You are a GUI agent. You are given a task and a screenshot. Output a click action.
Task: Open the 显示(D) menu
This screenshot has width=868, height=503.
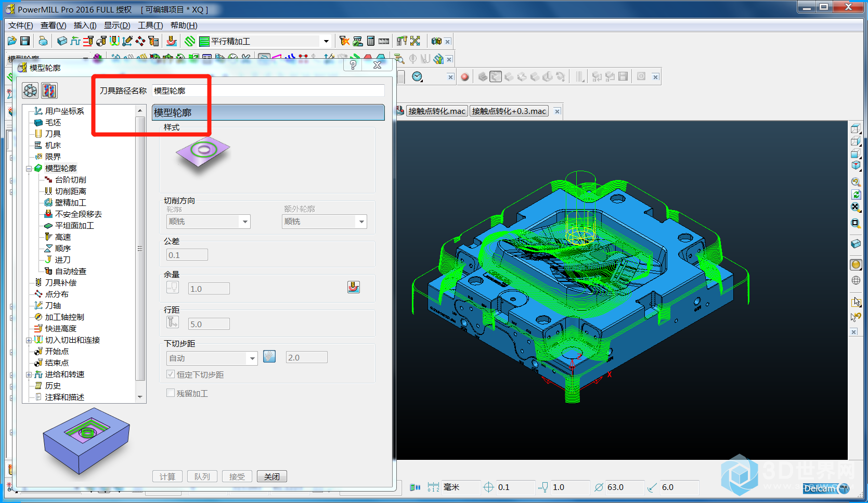[x=117, y=25]
